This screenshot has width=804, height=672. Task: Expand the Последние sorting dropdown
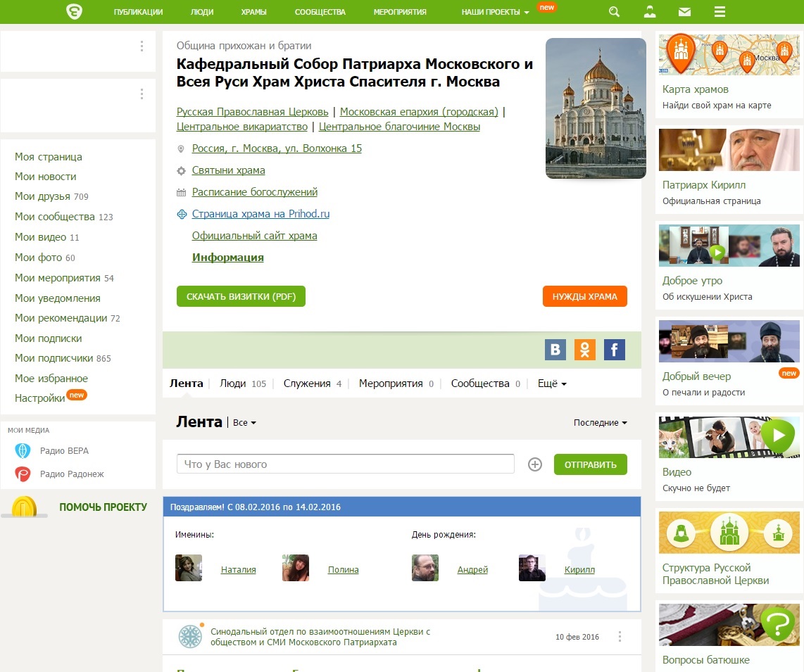click(x=600, y=423)
